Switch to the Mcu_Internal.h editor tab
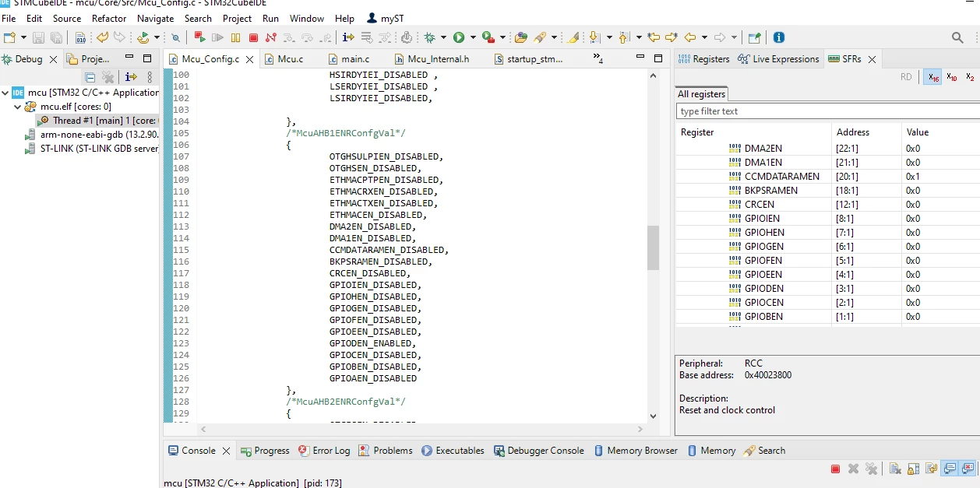980x488 pixels. 431,59
